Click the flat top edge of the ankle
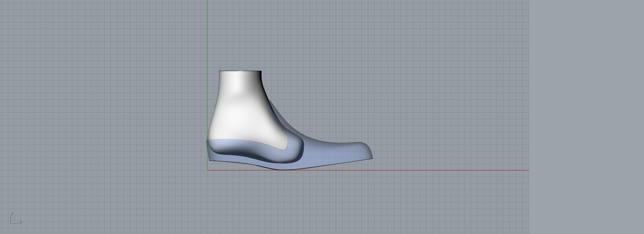This screenshot has height=234, width=644. coord(240,71)
